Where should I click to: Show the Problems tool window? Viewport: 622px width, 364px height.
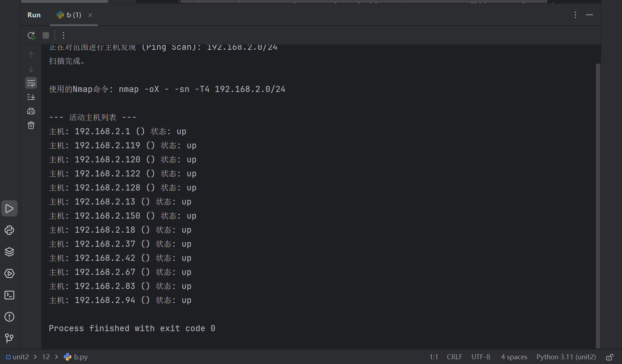pos(9,317)
